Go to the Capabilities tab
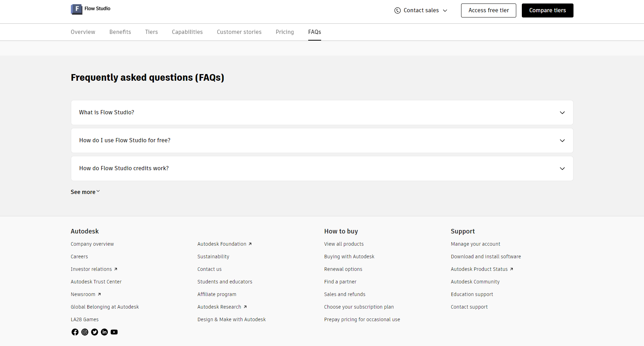The height and width of the screenshot is (346, 644). pyautogui.click(x=187, y=32)
